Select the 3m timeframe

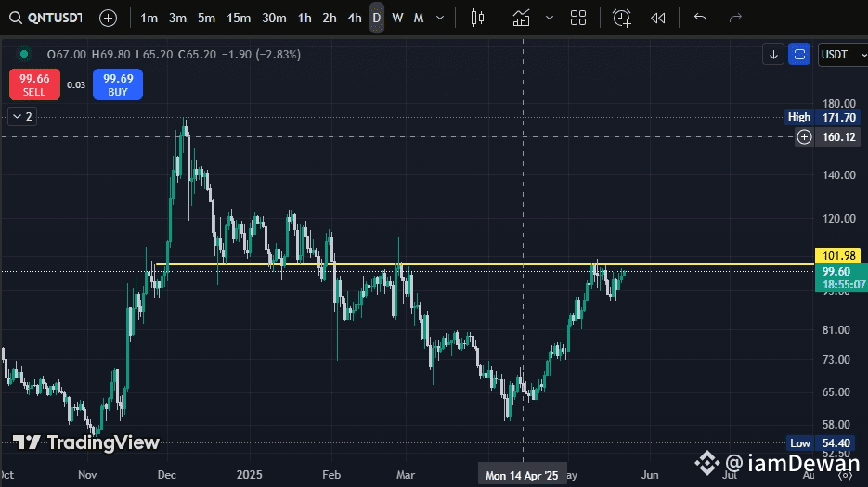(x=177, y=19)
